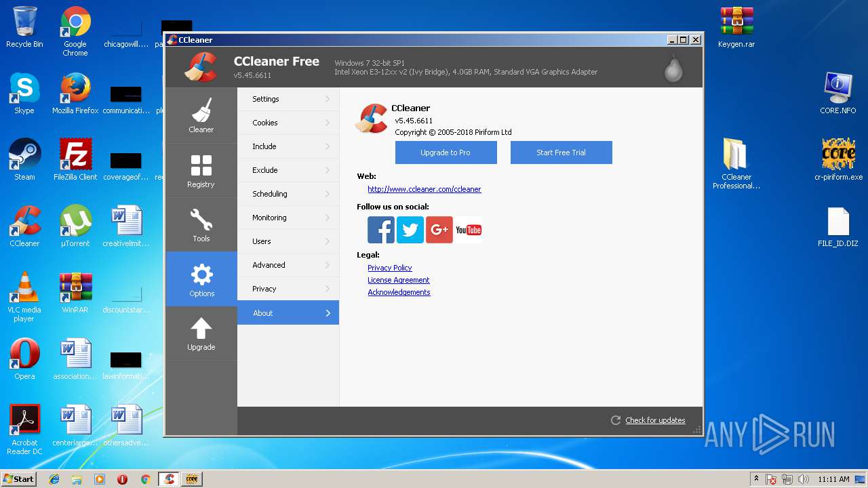Open CCleaner's Facebook page icon

(380, 230)
